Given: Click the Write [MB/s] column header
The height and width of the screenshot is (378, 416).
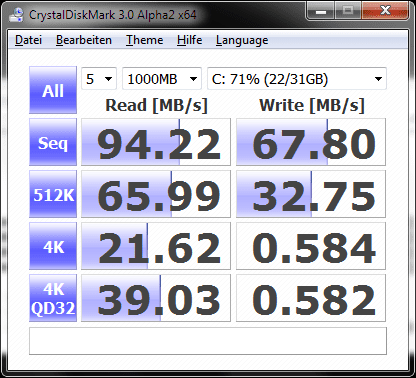Looking at the screenshot, I should click(x=312, y=106).
